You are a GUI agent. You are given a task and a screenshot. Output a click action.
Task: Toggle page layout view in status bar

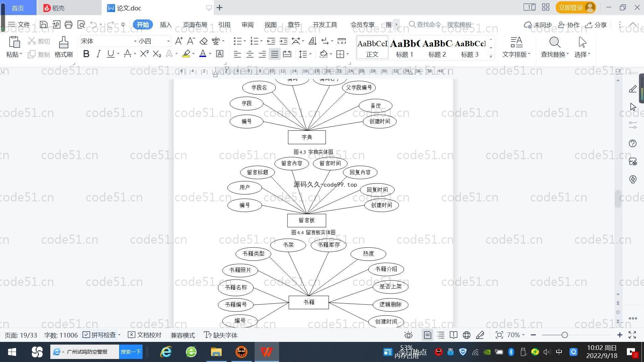tap(428, 335)
